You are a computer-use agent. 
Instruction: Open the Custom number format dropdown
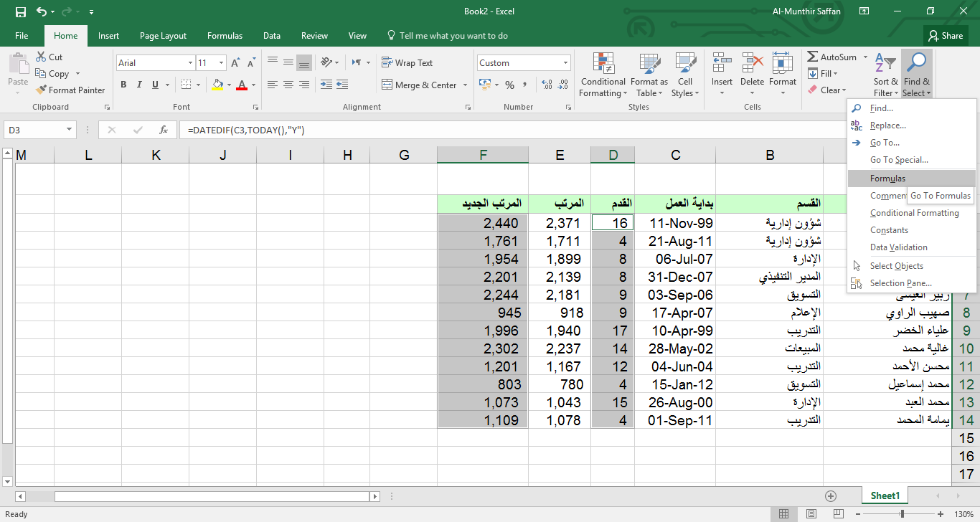[565, 63]
